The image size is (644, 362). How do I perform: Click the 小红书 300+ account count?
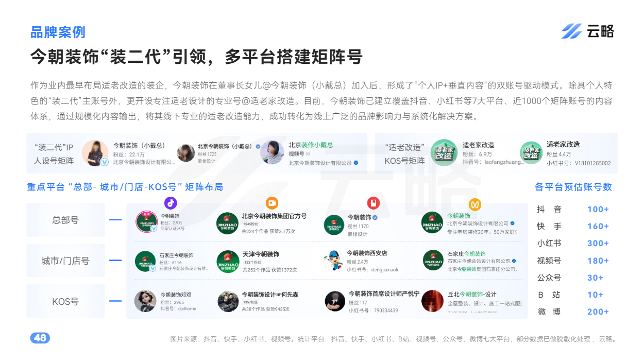tap(573, 244)
